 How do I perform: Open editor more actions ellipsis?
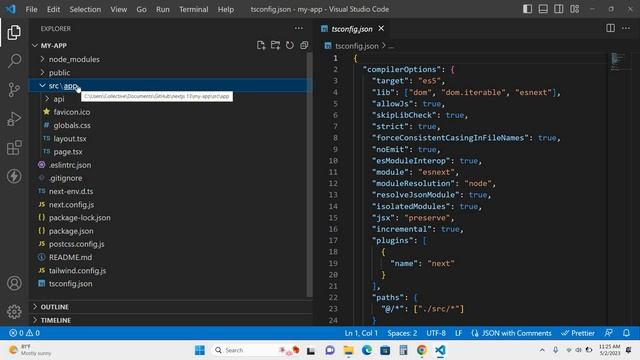626,28
